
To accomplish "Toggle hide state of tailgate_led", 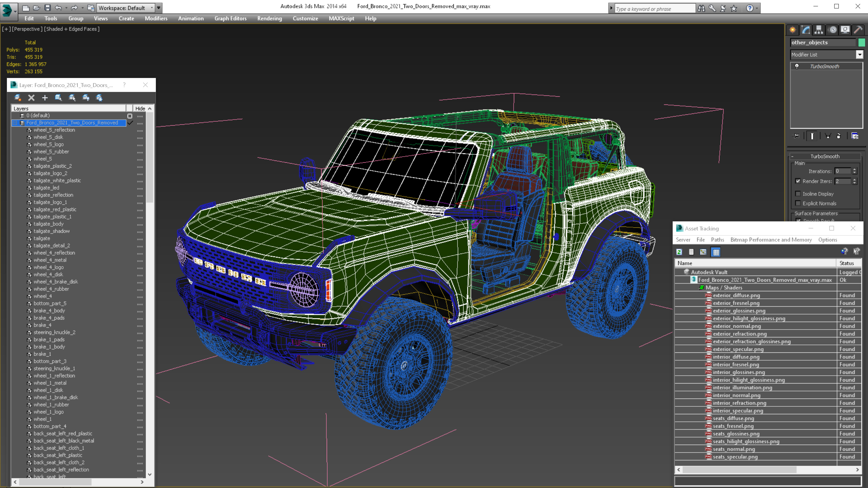I will pos(140,188).
